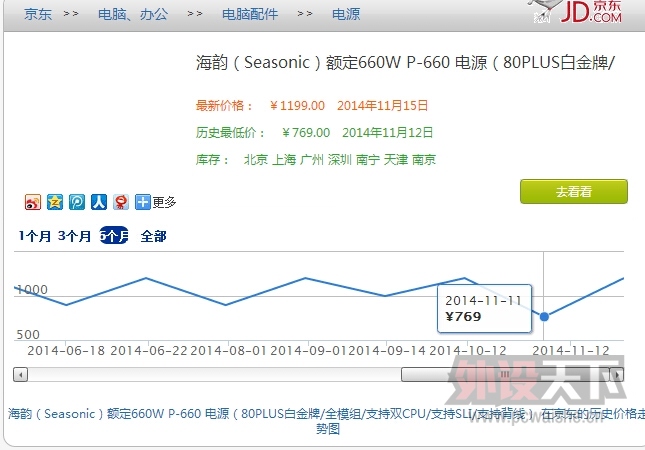
Task: Click the 广州 stock city
Action: pyautogui.click(x=311, y=160)
